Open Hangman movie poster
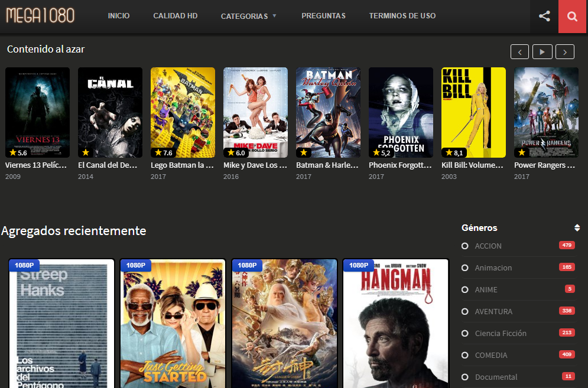Image resolution: width=588 pixels, height=388 pixels. pyautogui.click(x=395, y=324)
